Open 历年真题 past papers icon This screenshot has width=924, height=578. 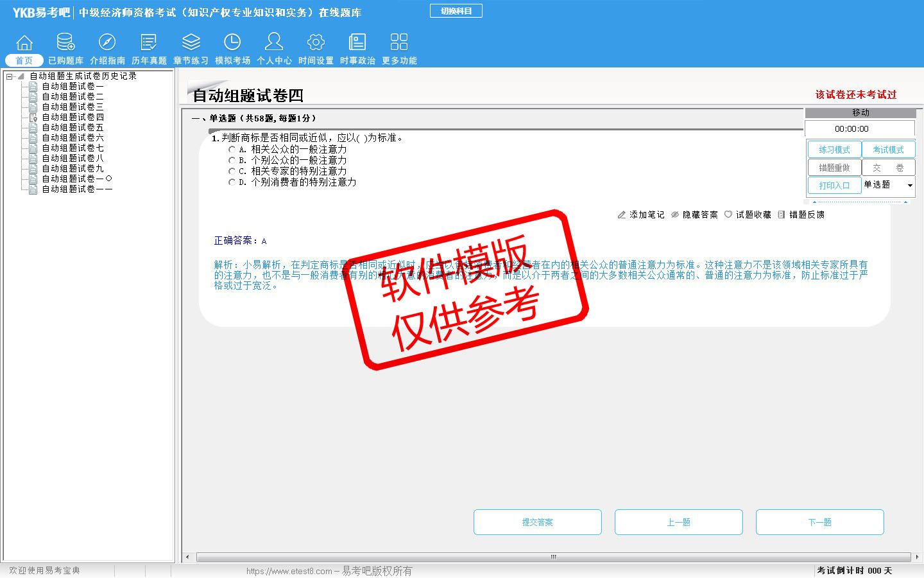149,43
